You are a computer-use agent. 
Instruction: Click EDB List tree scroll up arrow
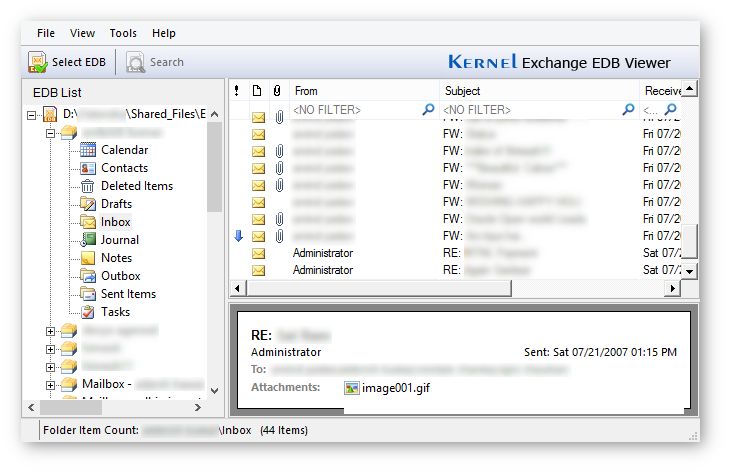pos(214,114)
